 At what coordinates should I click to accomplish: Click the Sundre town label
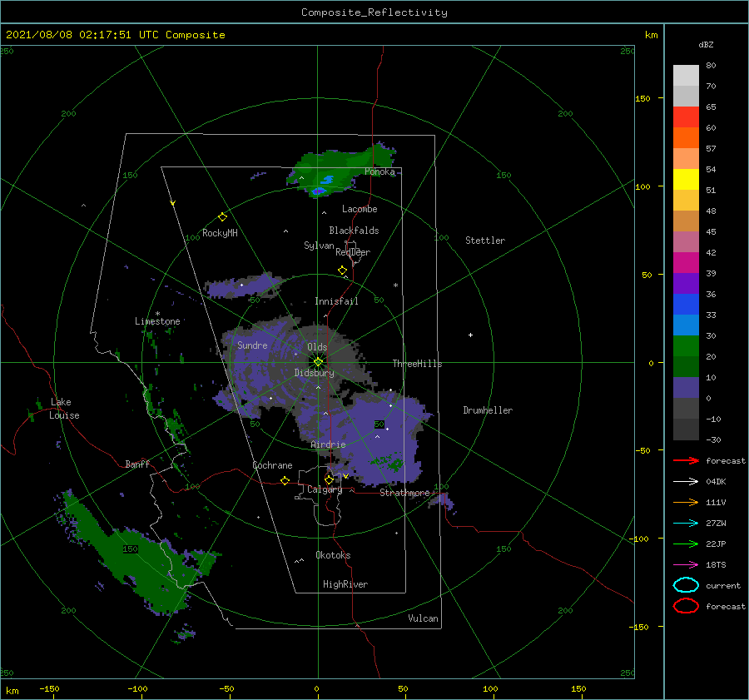point(252,345)
